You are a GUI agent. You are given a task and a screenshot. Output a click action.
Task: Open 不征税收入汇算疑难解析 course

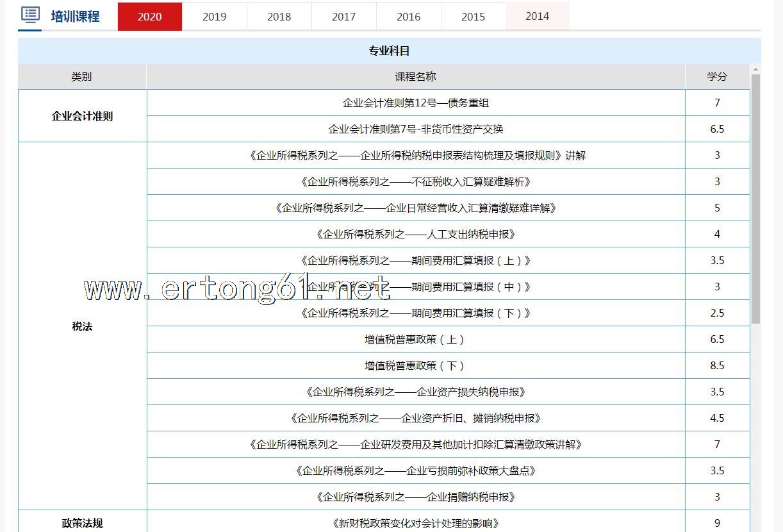tap(416, 181)
